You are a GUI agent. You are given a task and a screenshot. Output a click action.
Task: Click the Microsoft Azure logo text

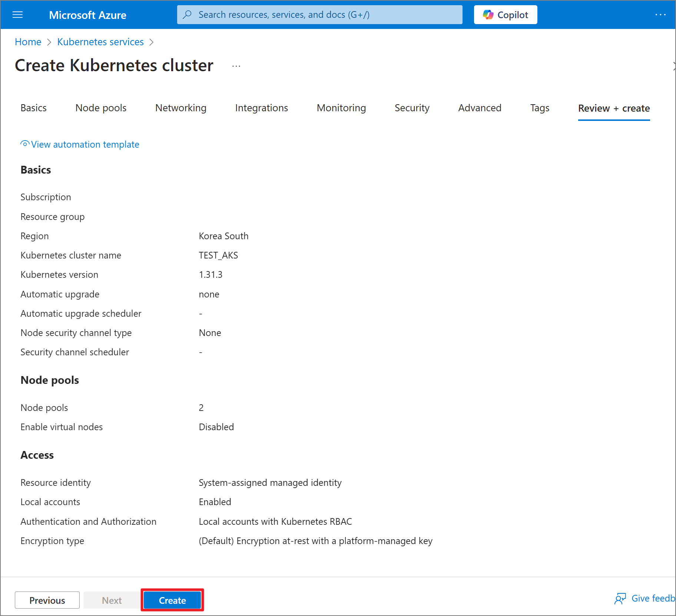(x=87, y=15)
